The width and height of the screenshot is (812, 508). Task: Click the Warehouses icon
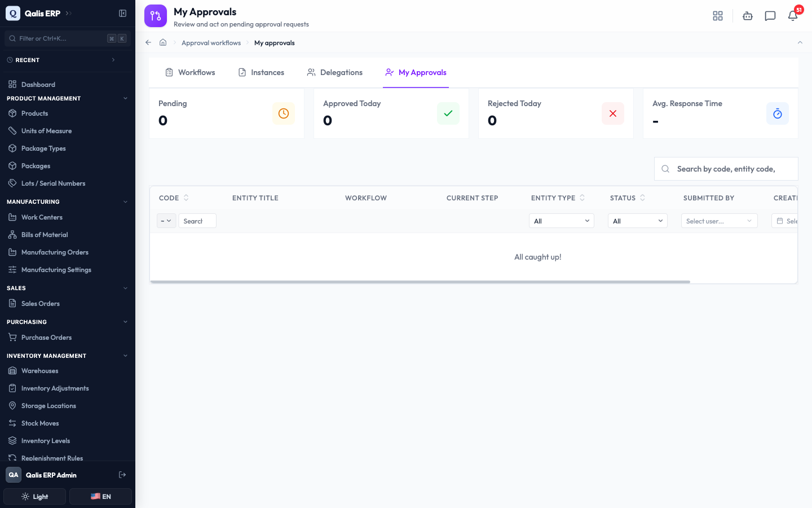coord(12,371)
